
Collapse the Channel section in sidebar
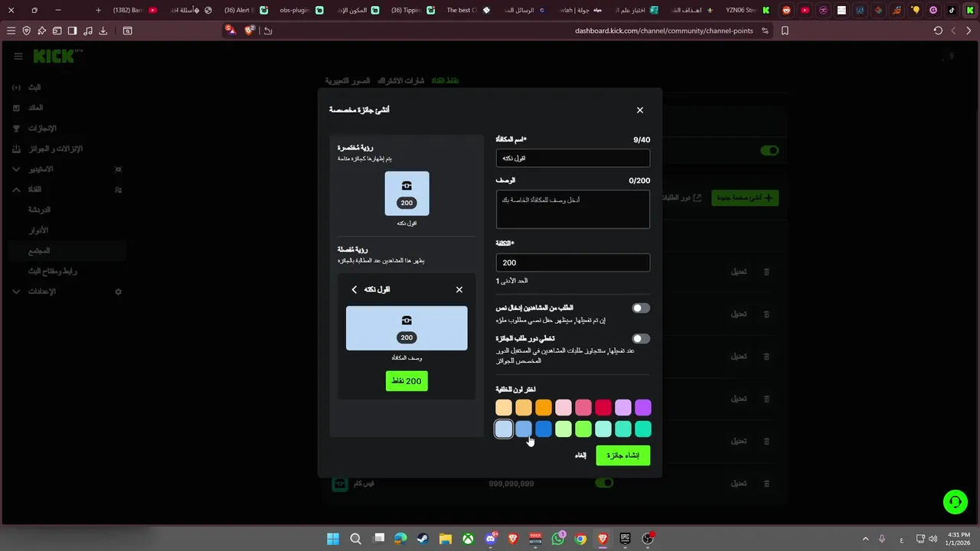coord(17,189)
